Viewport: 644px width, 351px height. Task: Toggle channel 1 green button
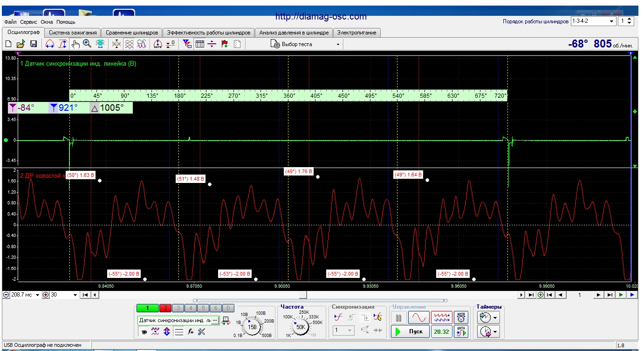point(147,308)
